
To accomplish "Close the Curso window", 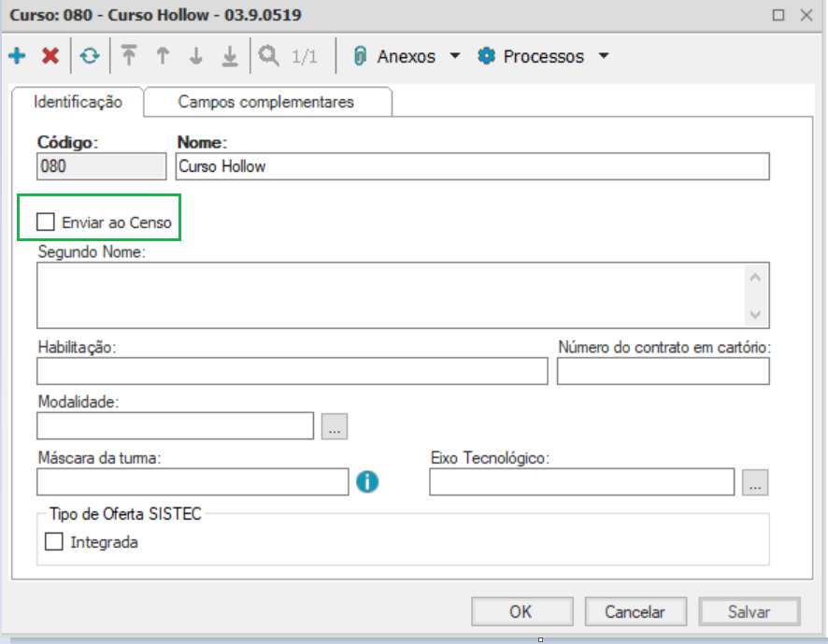I will click(x=807, y=15).
